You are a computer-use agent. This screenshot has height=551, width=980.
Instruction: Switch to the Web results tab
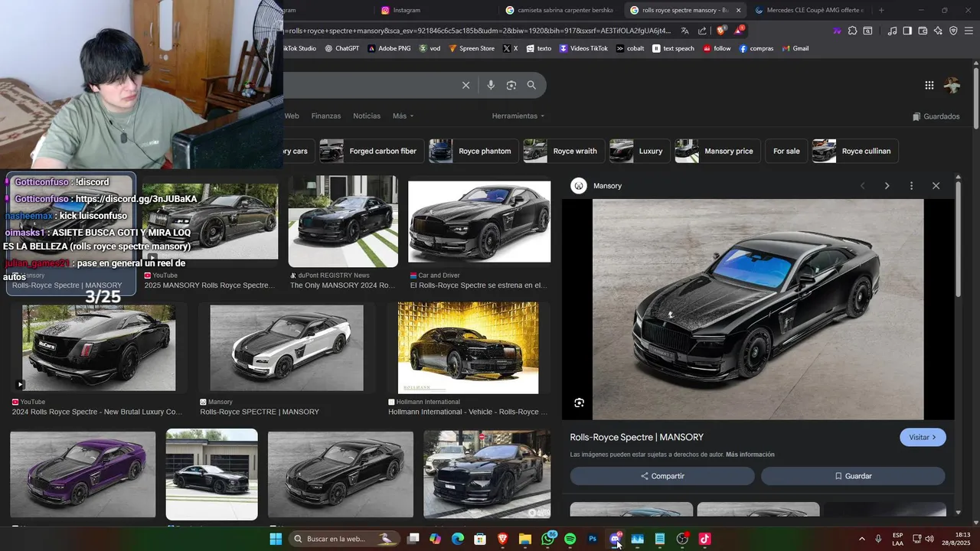point(292,116)
